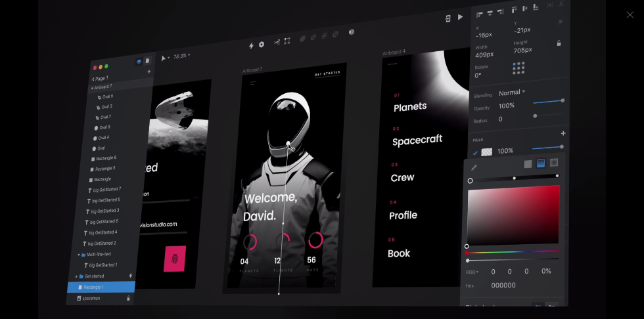Click the pink fingerprint button on artboard

click(175, 259)
